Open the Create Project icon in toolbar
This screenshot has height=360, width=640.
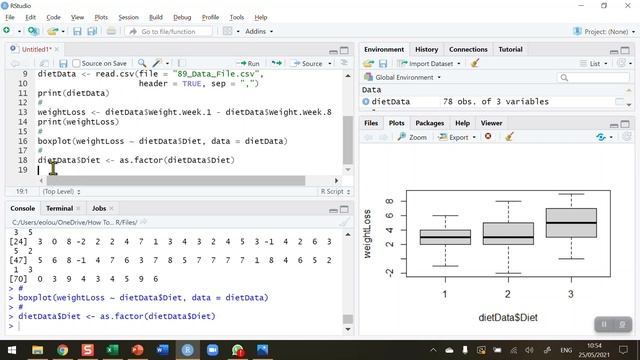click(33, 31)
